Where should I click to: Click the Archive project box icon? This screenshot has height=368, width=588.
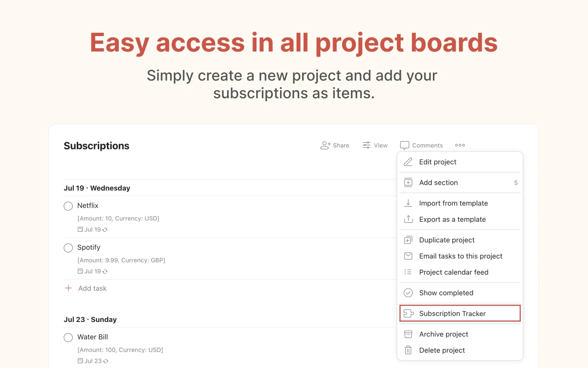(408, 334)
